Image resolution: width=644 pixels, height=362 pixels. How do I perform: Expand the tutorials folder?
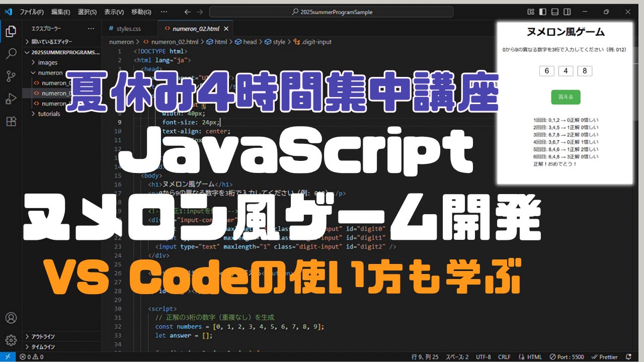click(61, 114)
